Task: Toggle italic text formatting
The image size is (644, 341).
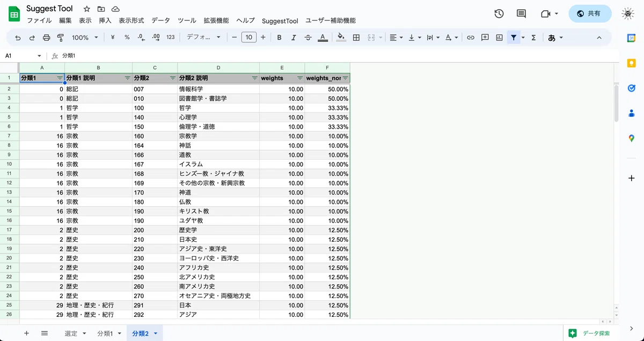Action: click(294, 38)
